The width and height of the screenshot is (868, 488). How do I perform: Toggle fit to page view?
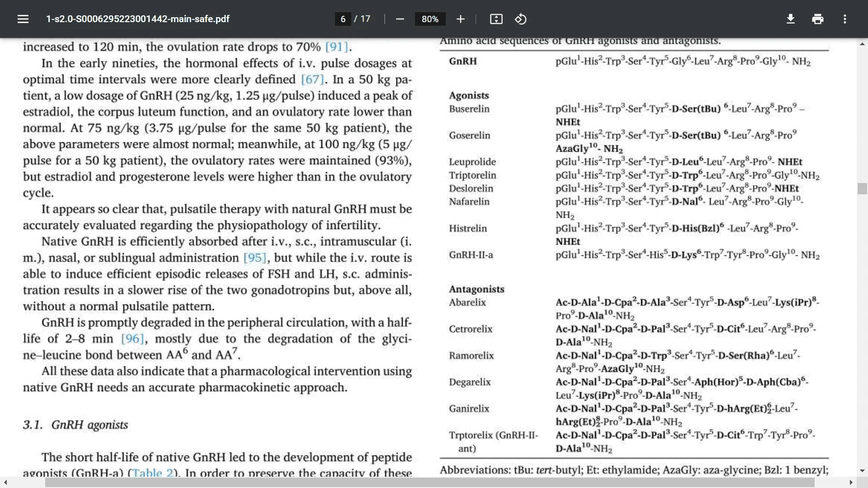496,19
